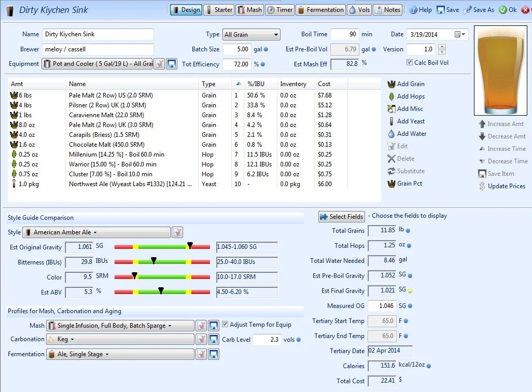The image size is (532, 392).
Task: Edit the selected ingredient
Action: pos(398,146)
